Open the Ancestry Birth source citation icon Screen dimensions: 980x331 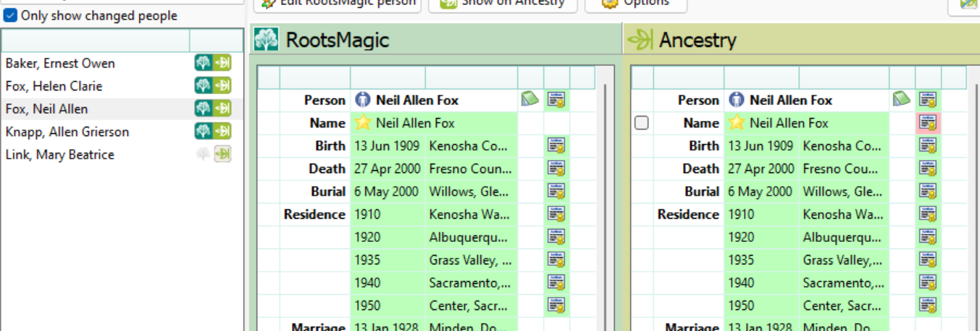point(928,146)
